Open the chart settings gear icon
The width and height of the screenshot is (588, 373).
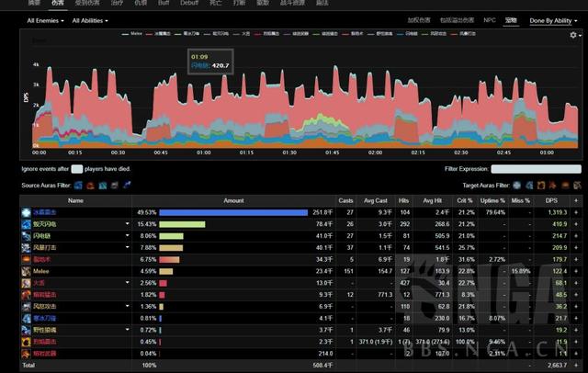[x=573, y=35]
